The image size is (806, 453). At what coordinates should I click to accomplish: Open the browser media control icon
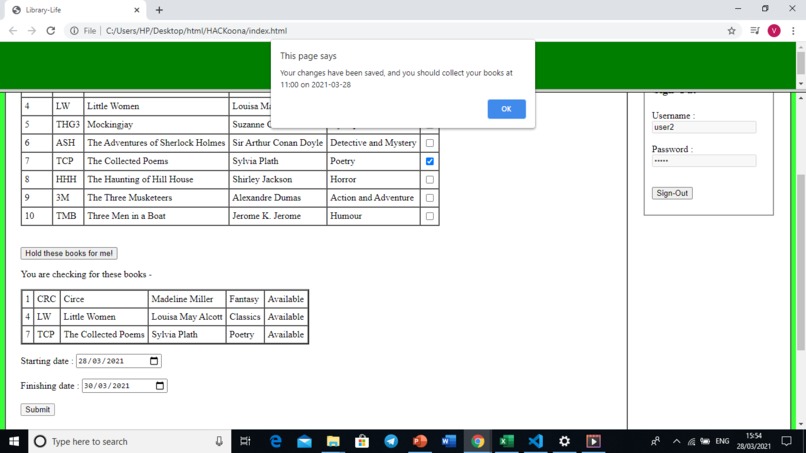[x=755, y=31]
